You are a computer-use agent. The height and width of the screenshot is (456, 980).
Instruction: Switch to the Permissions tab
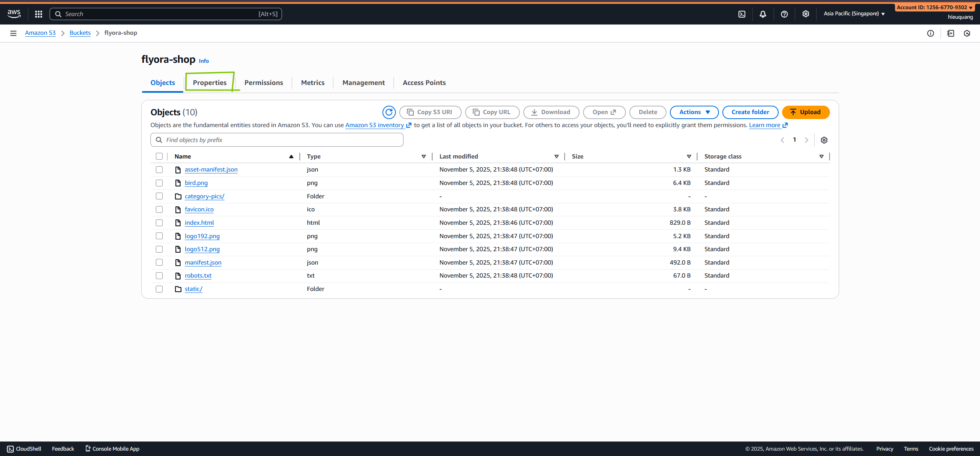pos(263,83)
